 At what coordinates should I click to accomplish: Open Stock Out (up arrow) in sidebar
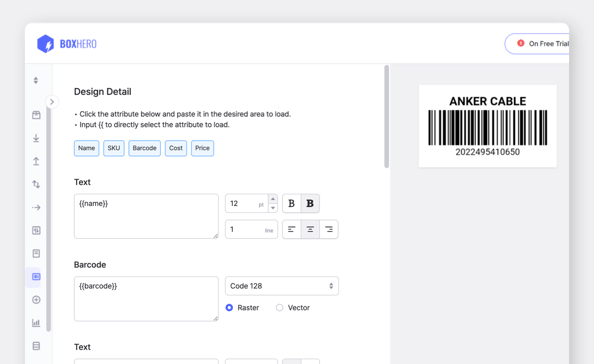pyautogui.click(x=36, y=162)
